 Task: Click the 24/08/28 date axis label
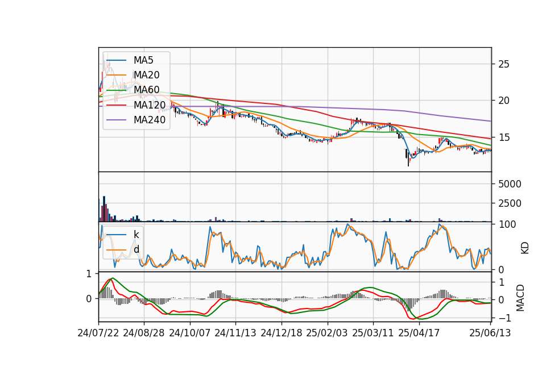[x=144, y=333]
